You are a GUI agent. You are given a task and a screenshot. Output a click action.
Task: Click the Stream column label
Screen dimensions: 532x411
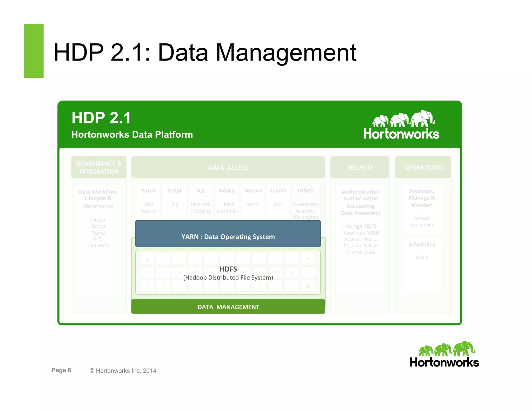point(253,190)
